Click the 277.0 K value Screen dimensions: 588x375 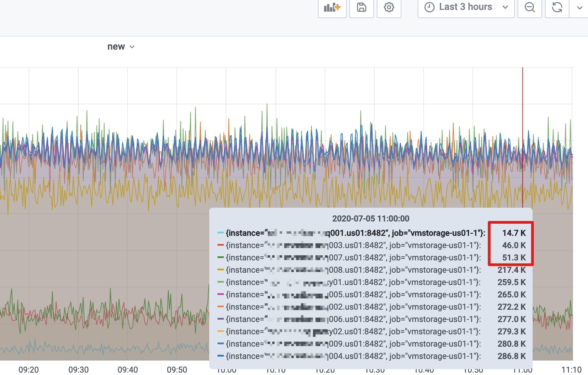click(512, 319)
